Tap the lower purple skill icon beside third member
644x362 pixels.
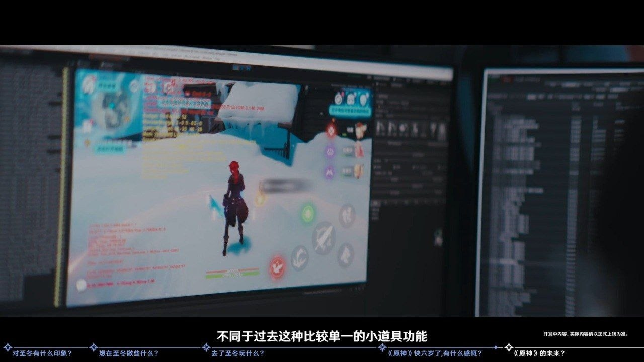click(x=330, y=173)
